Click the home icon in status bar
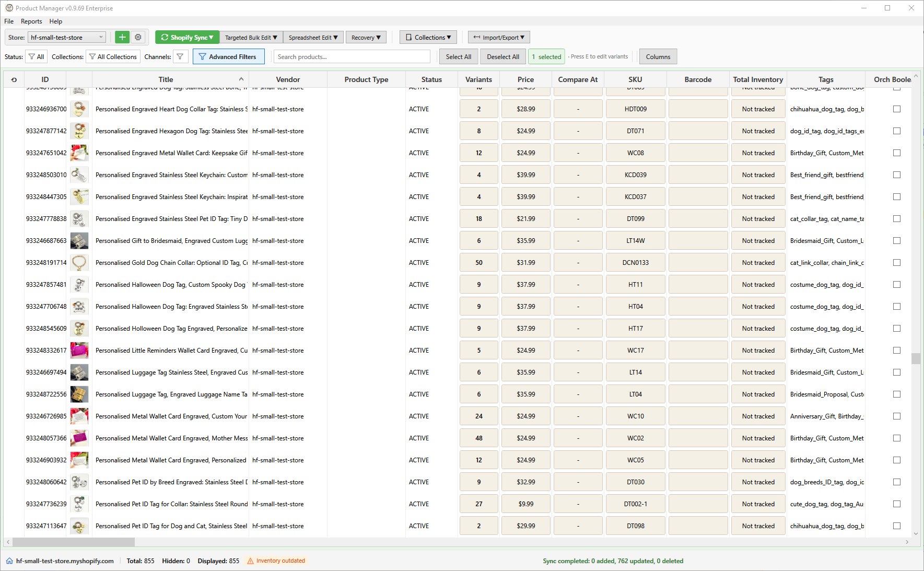Screen dimensions: 924x571 tap(9, 561)
